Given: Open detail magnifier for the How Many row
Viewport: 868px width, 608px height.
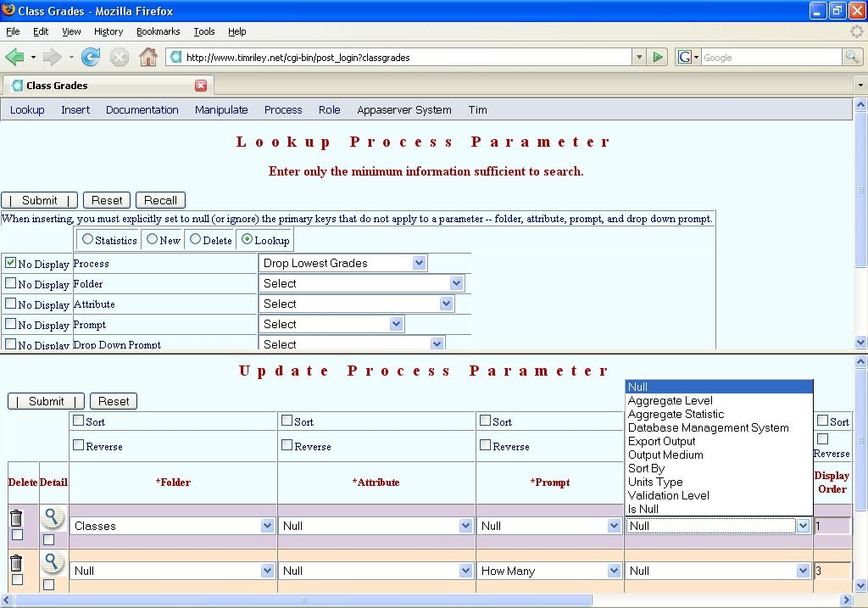Looking at the screenshot, I should (x=52, y=562).
